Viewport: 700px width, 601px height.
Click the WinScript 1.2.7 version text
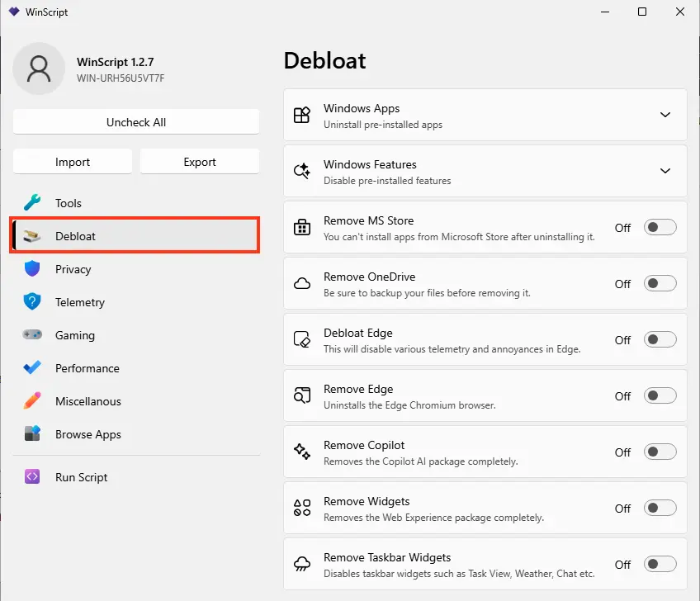pos(116,62)
